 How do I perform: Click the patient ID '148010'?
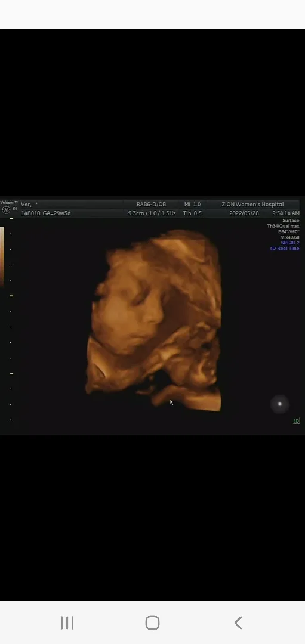click(x=31, y=213)
